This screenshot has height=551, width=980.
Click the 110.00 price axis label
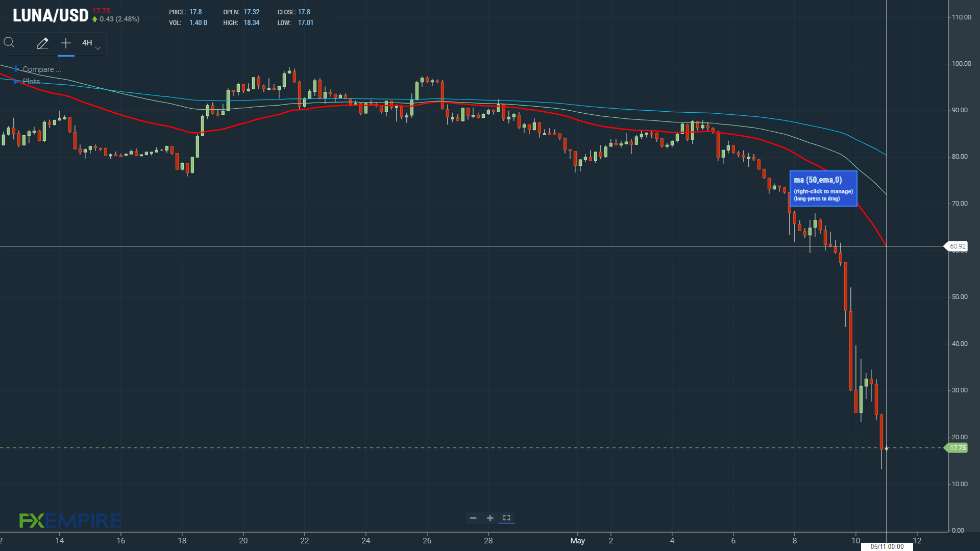click(961, 17)
